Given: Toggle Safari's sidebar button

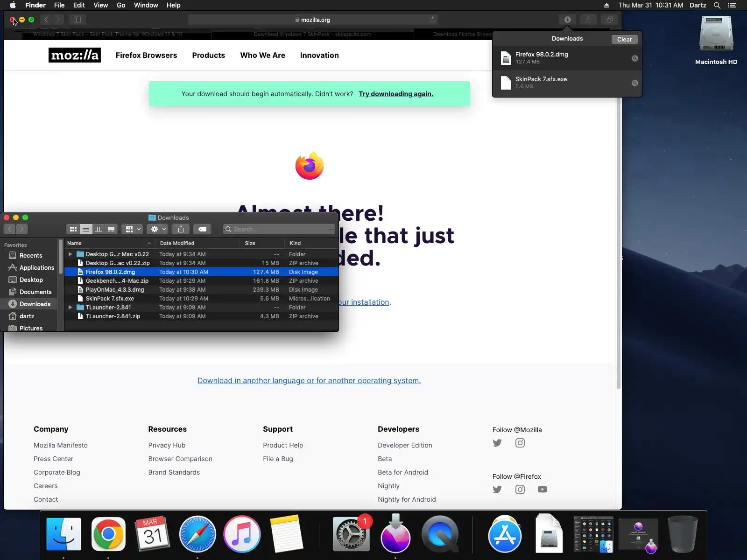Looking at the screenshot, I should tap(78, 20).
